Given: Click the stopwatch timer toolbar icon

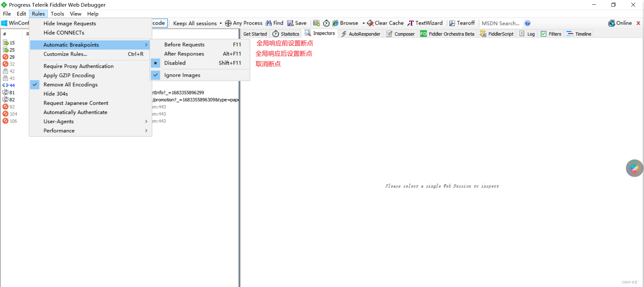Looking at the screenshot, I should (x=326, y=23).
